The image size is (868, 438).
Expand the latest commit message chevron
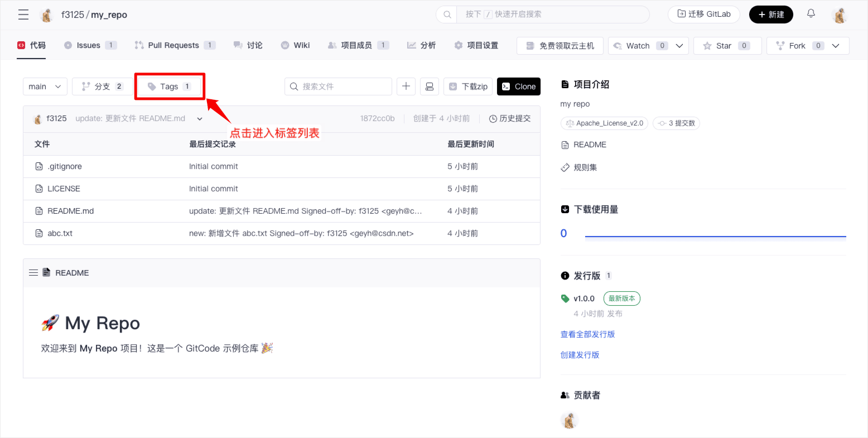click(200, 119)
